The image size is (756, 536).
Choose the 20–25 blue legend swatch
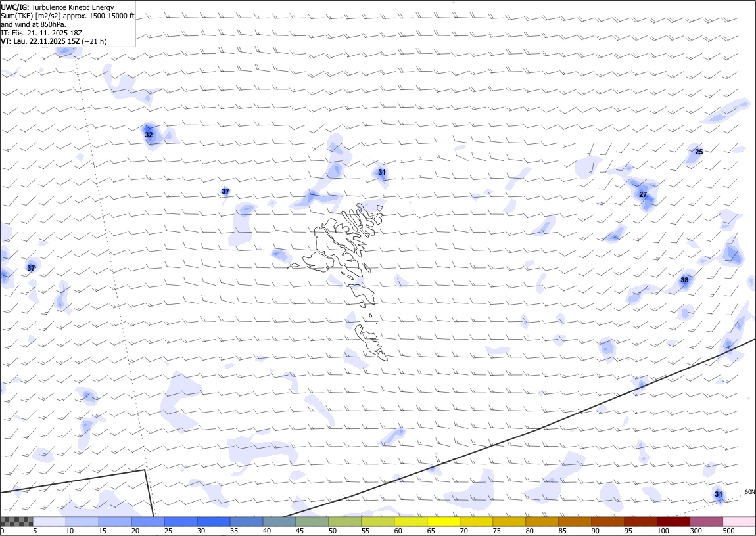(148, 522)
